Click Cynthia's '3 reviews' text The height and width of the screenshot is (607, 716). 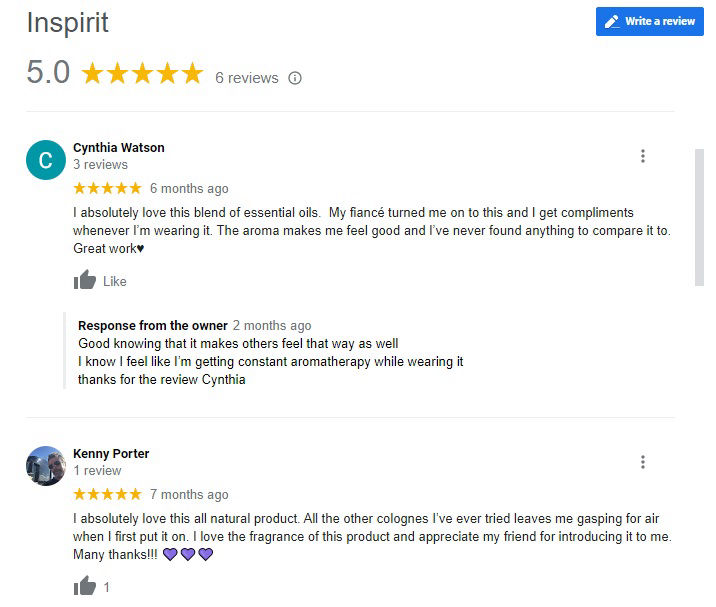coord(100,165)
